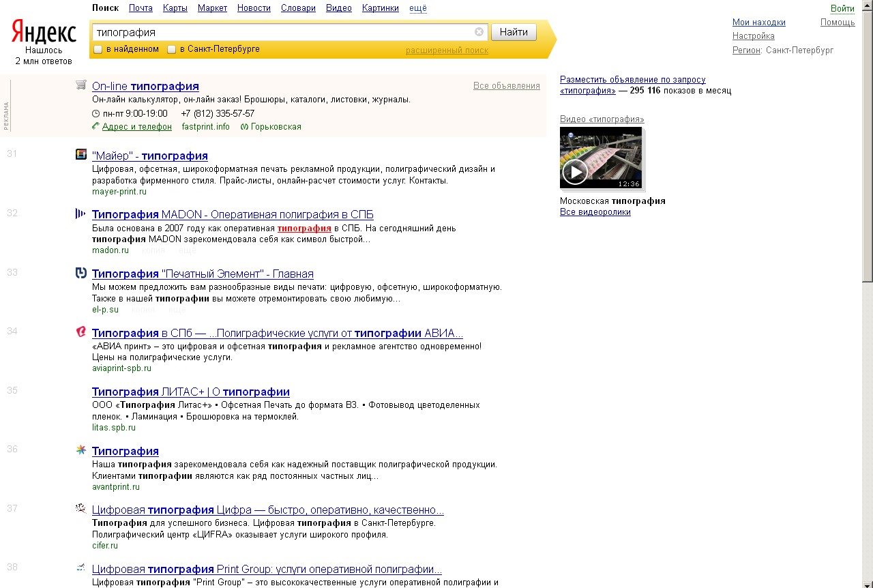Click the Войти login link
The height and width of the screenshot is (588, 873).
point(842,9)
